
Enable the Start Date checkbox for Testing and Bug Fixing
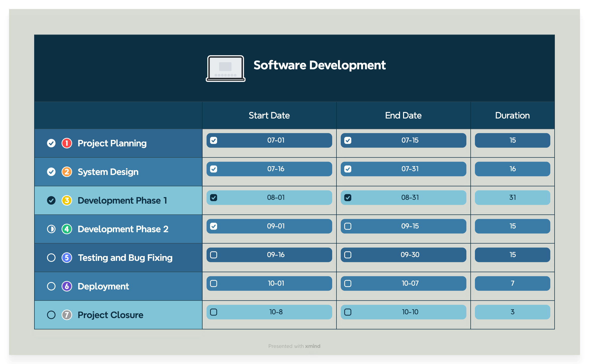click(214, 255)
